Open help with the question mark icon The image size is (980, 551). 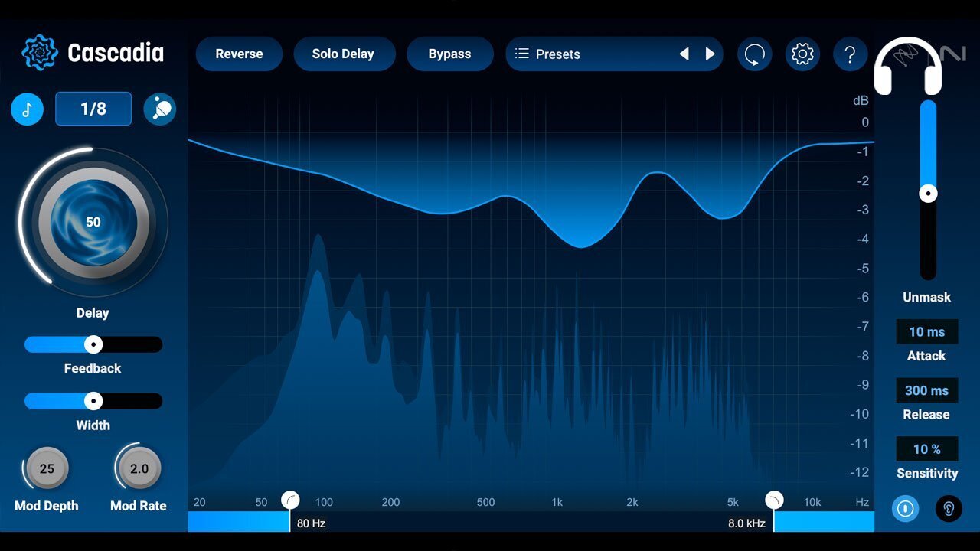[850, 54]
